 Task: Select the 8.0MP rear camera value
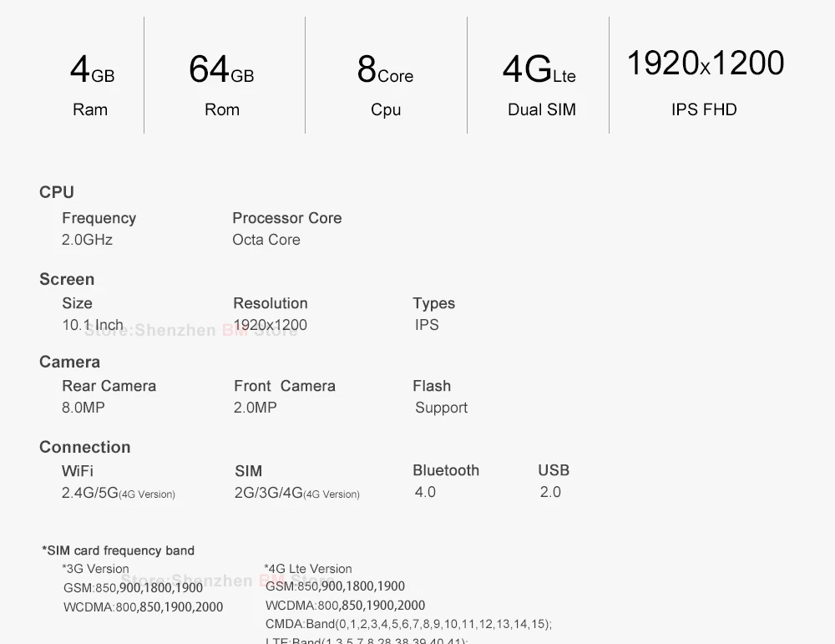click(83, 408)
